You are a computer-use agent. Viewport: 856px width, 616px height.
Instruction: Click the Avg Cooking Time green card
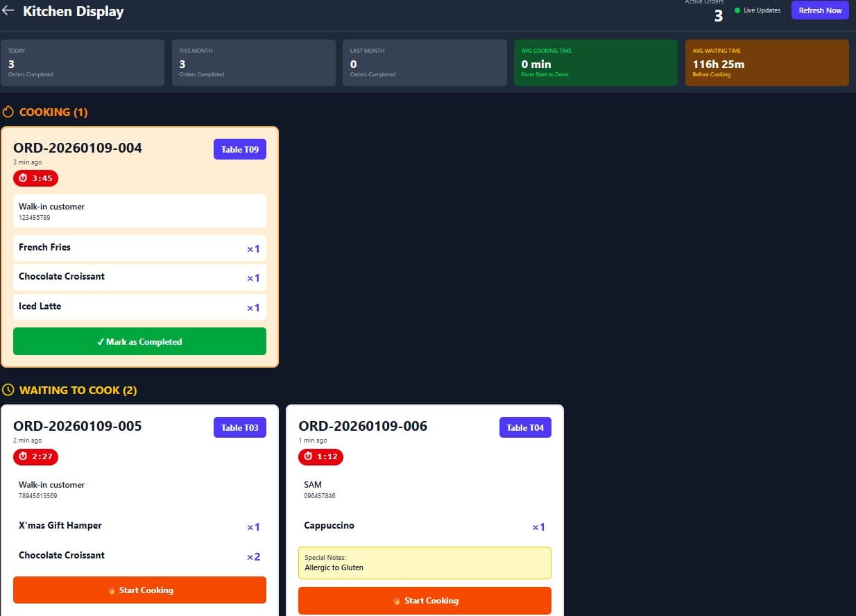click(x=595, y=62)
